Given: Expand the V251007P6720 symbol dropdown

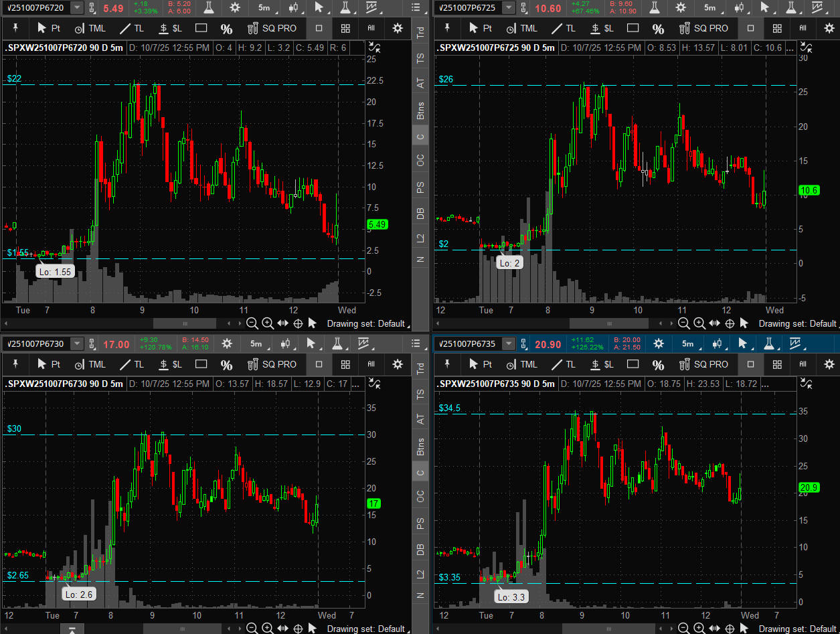Looking at the screenshot, I should 77,7.
